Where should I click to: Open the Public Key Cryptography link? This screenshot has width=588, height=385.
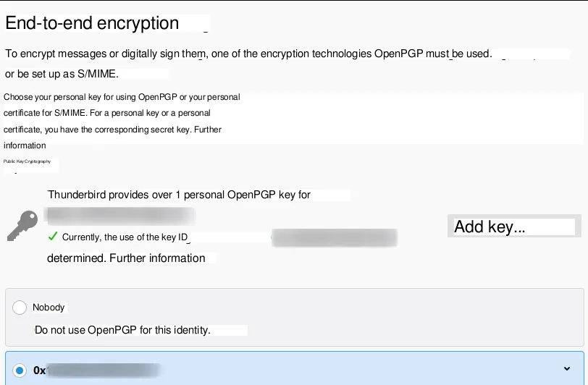click(x=28, y=161)
